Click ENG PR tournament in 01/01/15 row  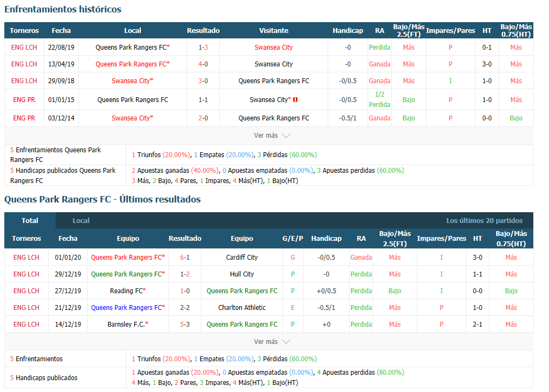[x=24, y=100]
